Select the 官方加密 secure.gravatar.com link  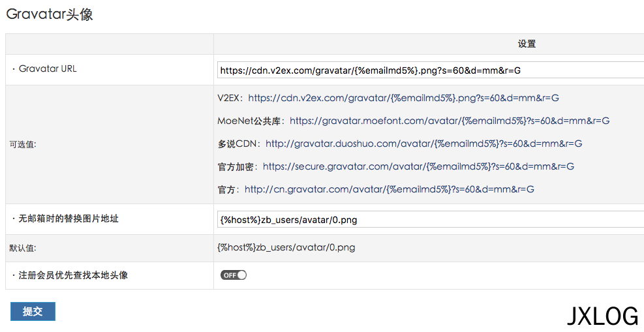pyautogui.click(x=418, y=166)
